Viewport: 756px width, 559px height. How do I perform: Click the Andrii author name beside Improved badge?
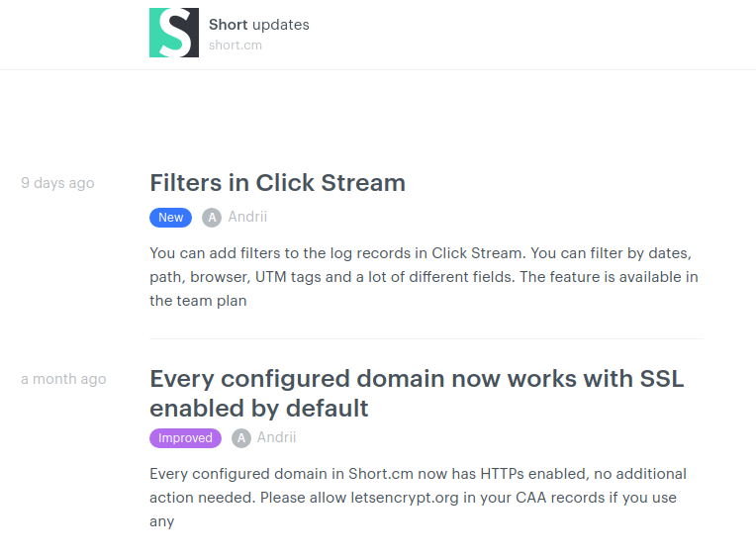coord(276,437)
